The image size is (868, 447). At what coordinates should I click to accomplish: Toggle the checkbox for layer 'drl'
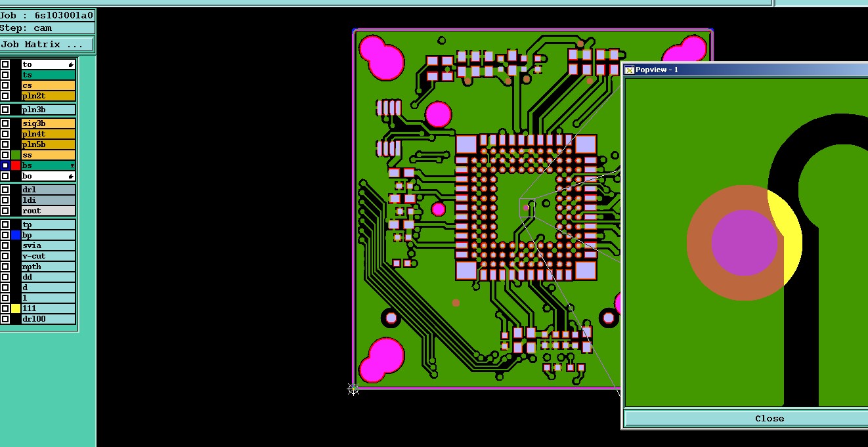pyautogui.click(x=5, y=190)
